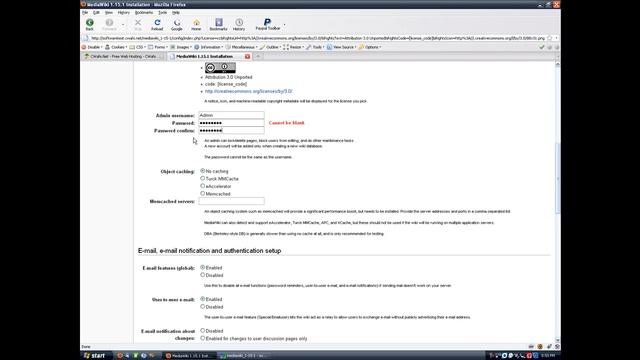
Task: Reload the page
Action: tap(157, 24)
